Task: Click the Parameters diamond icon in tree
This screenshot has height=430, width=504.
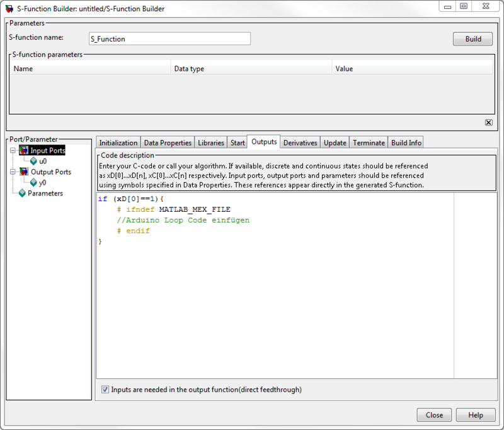Action: tap(22, 194)
